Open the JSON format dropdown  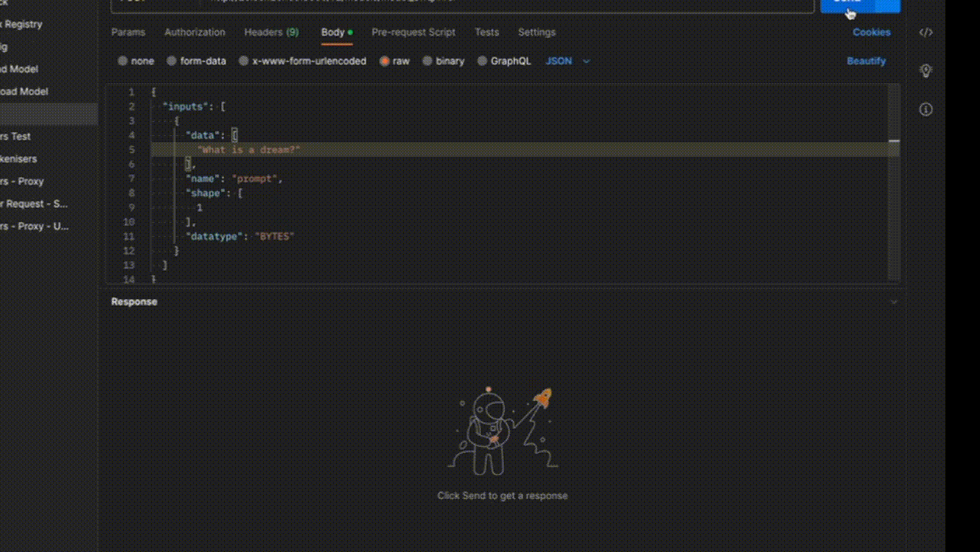pyautogui.click(x=567, y=61)
